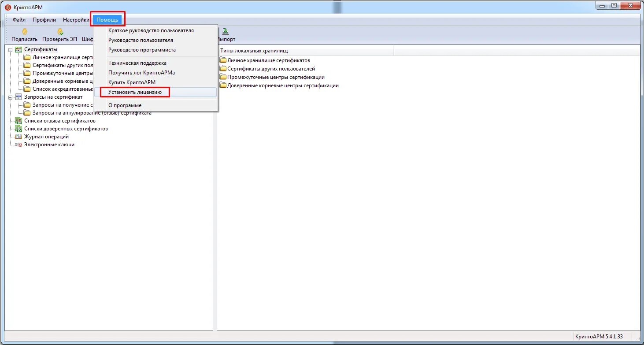Screen dimensions: 644x345
Task: Click the Сертификаты tree node icon
Action: pos(18,49)
